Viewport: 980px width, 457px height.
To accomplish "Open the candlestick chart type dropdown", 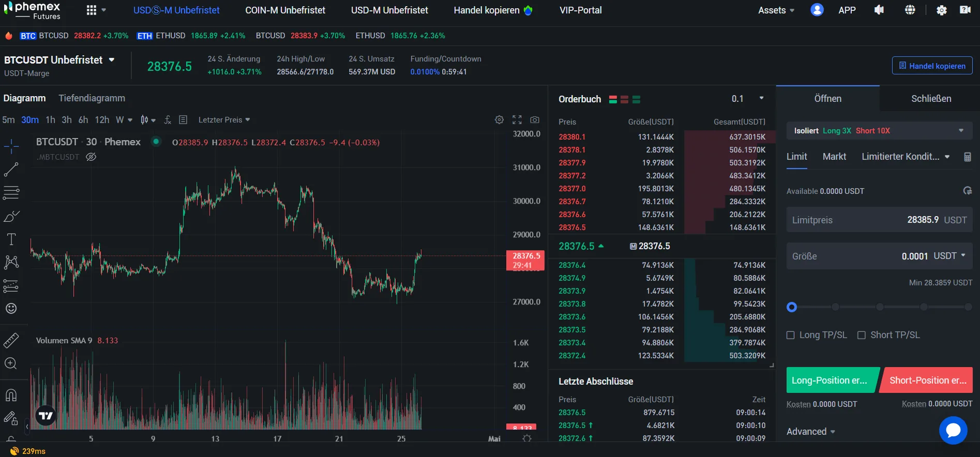I will pyautogui.click(x=148, y=119).
